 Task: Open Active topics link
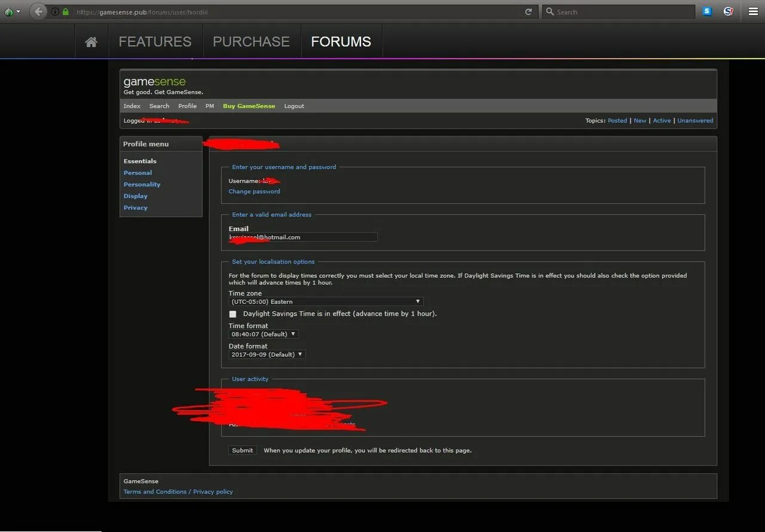tap(662, 121)
